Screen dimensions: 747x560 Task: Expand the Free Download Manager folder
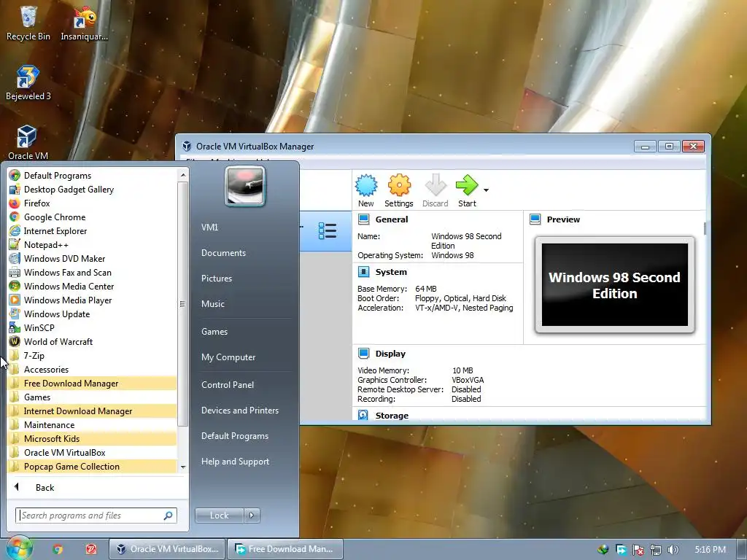click(93, 384)
